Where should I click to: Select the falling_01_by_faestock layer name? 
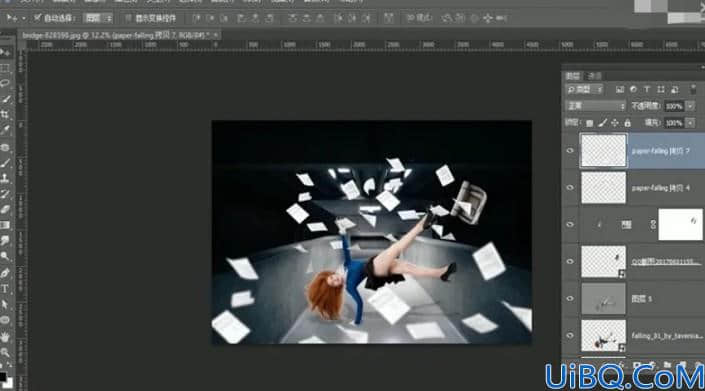(666, 336)
